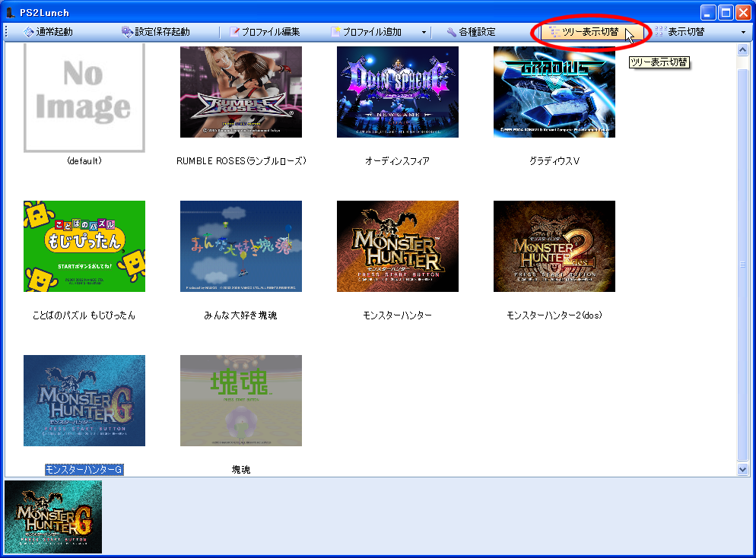Minimize the PS2Lunch window
The image size is (756, 558).
(x=708, y=12)
